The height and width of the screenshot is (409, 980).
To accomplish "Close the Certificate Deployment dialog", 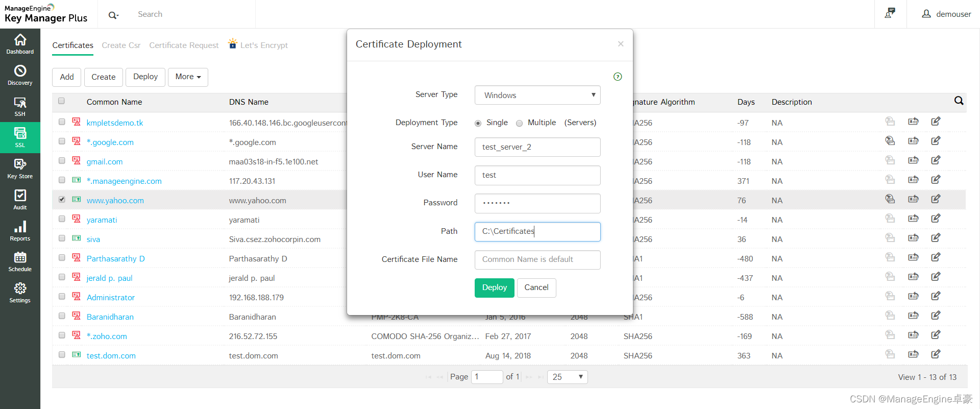I will (x=621, y=44).
